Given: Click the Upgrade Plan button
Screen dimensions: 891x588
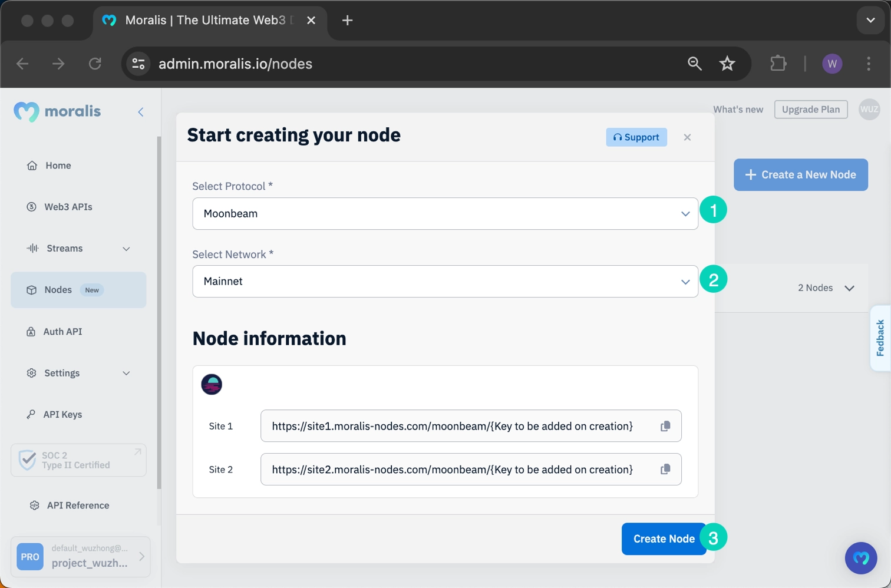Looking at the screenshot, I should point(811,110).
